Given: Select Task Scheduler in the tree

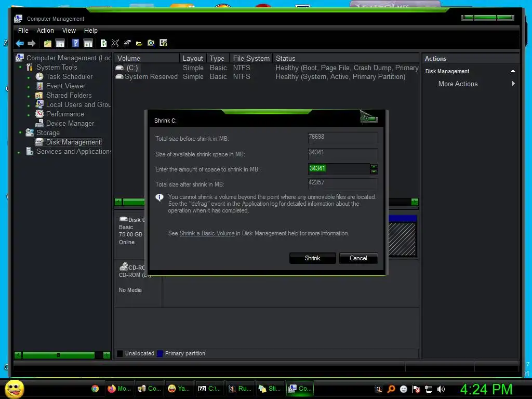Looking at the screenshot, I should [69, 77].
